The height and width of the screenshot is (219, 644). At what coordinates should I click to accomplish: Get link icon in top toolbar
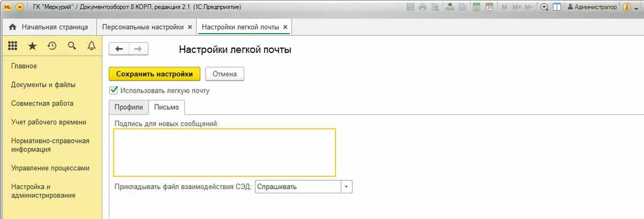click(450, 7)
